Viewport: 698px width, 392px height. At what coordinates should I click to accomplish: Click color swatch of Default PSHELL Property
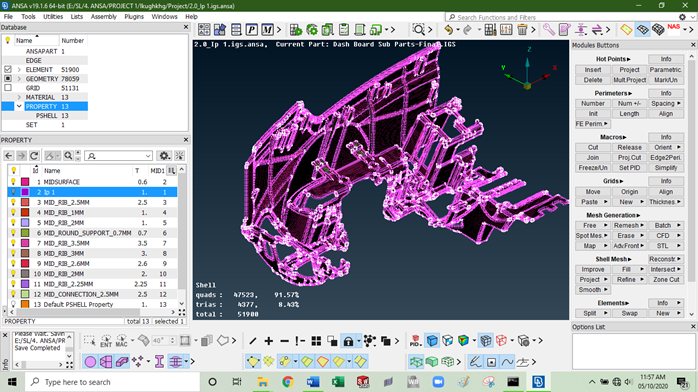[25, 304]
